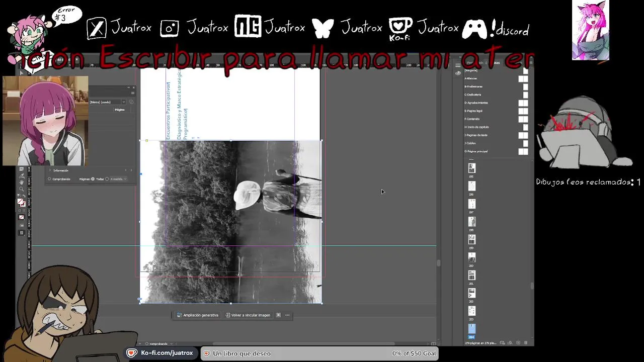This screenshot has height=362, width=644.
Task: Click page 200 thumbnail in Pages panel
Action: click(x=471, y=257)
